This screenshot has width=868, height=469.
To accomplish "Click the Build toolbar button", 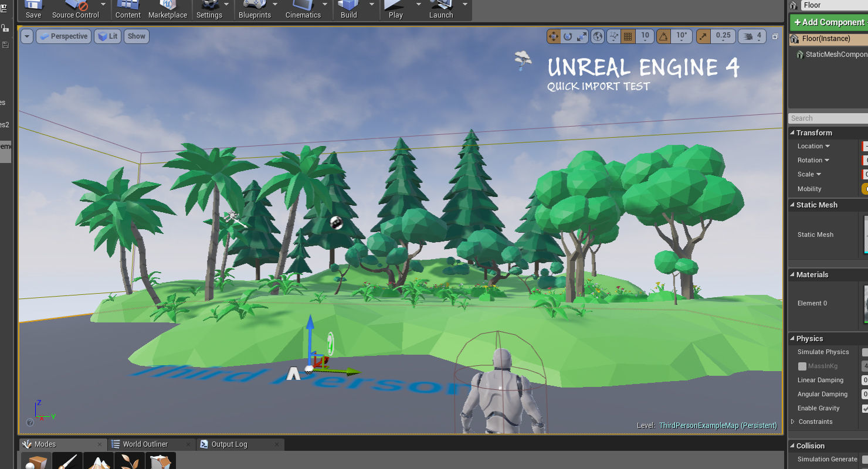I will [x=349, y=10].
